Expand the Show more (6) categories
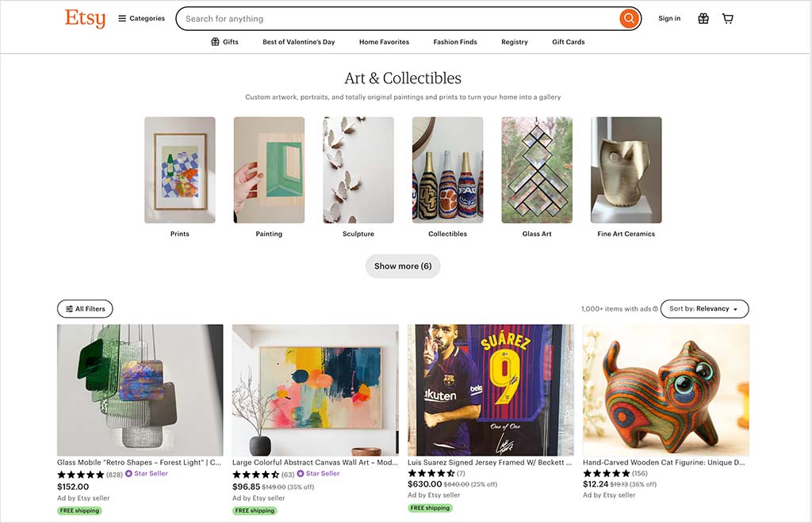Viewport: 812px width, 523px height. tap(403, 266)
